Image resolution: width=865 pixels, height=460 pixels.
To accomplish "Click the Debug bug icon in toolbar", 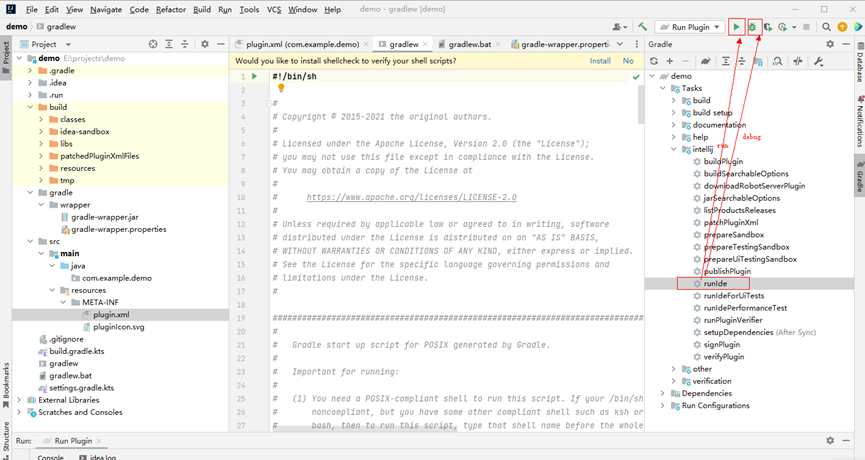I will (x=752, y=26).
